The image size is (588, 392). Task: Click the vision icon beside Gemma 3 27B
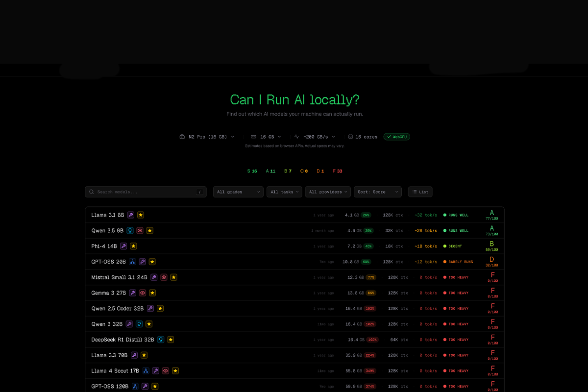point(143,293)
